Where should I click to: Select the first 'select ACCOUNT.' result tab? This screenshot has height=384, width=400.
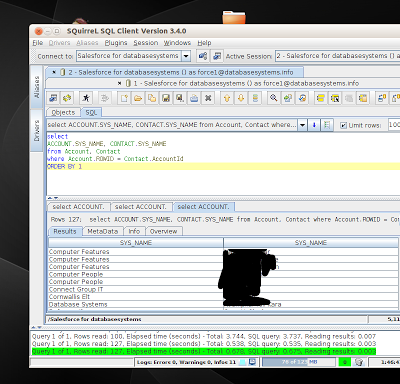pos(78,207)
